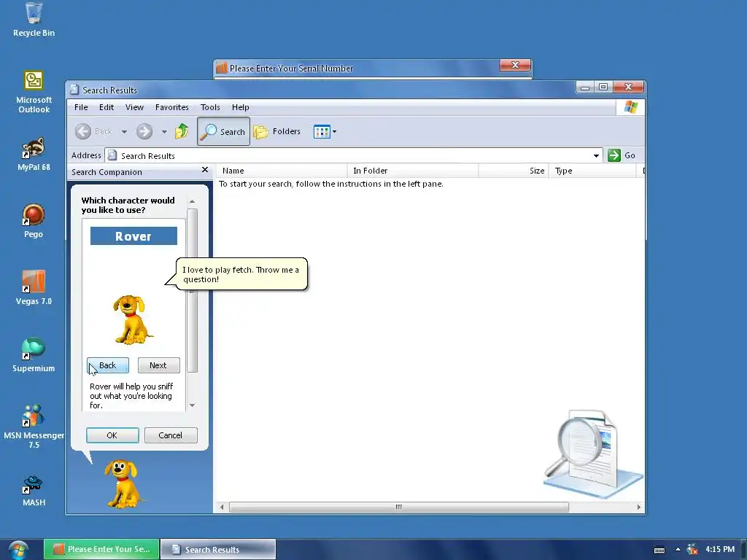Open the Windows Start orb

[x=18, y=550]
